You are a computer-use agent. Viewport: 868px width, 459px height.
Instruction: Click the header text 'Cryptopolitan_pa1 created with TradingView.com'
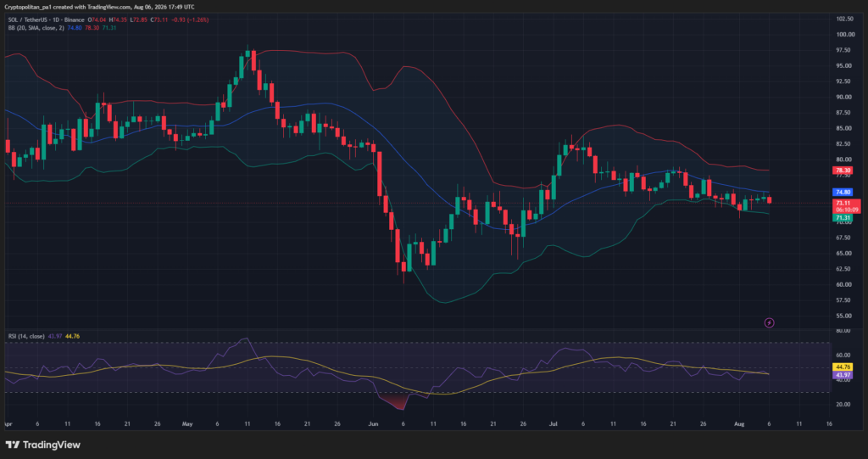[68, 7]
